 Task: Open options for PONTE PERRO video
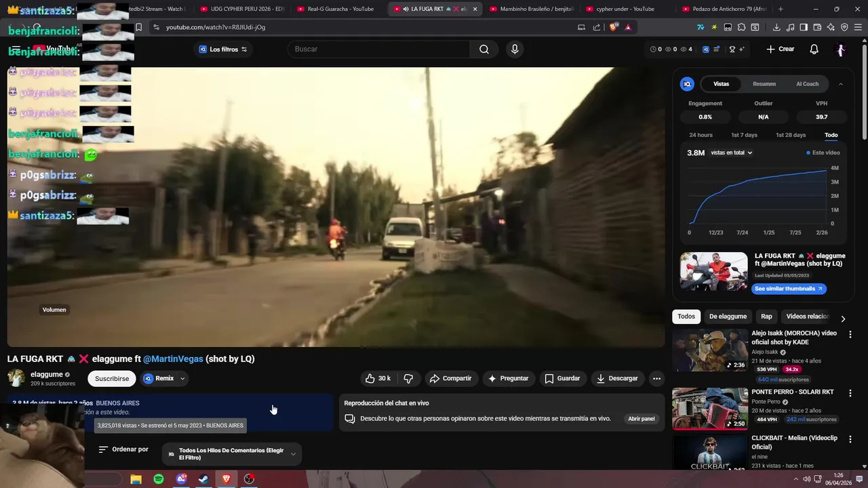point(850,393)
